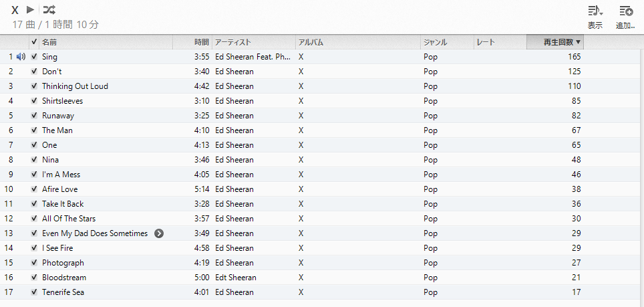Uncheck the Sing track checkbox

[34, 57]
